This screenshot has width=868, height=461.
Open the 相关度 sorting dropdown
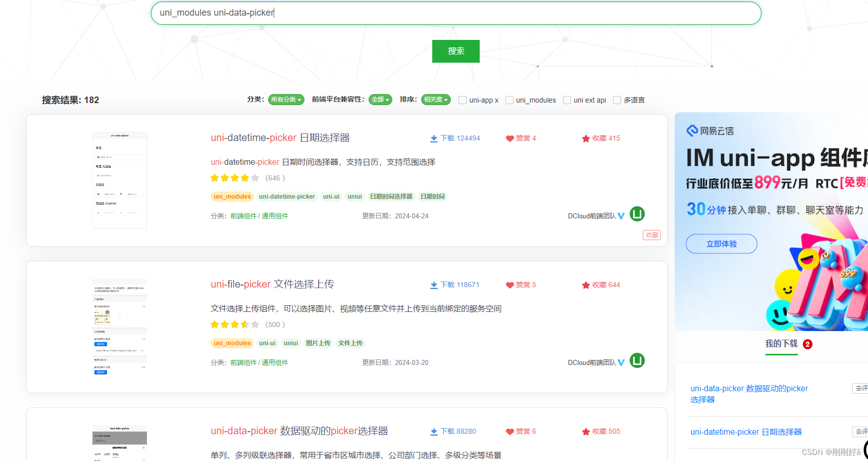(x=435, y=99)
